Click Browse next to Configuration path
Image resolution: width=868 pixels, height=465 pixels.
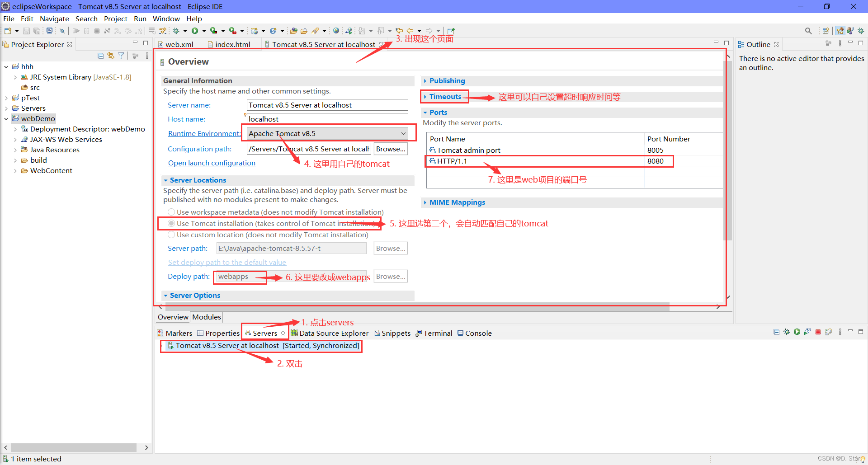point(391,149)
